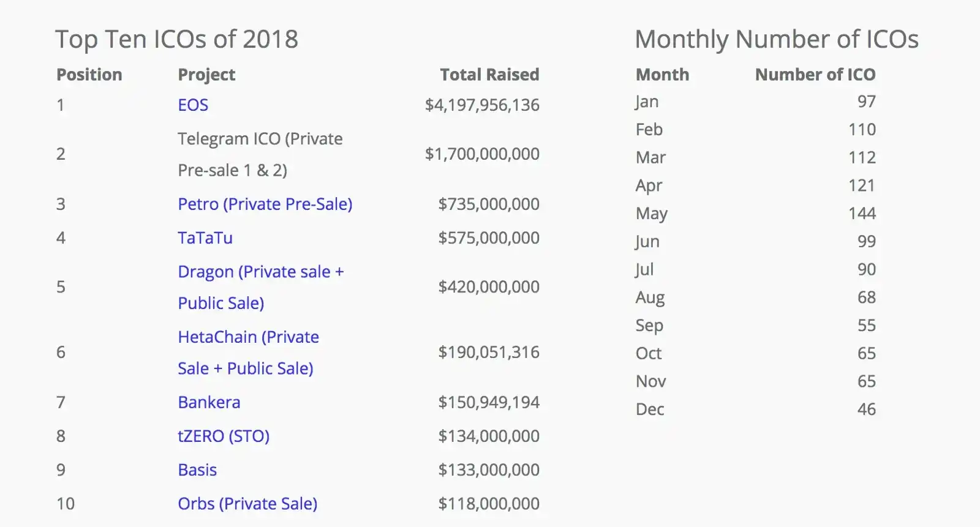This screenshot has width=980, height=527.
Task: Open the Basis project link
Action: [x=197, y=470]
